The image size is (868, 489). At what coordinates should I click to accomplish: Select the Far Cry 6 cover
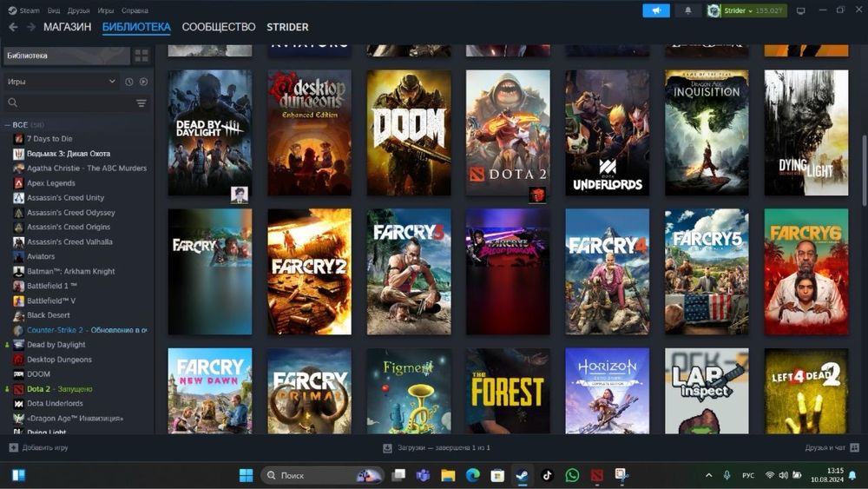(x=806, y=271)
